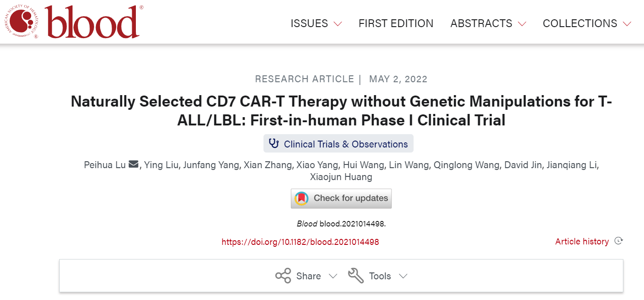Image resolution: width=644 pixels, height=300 pixels.
Task: Open the Issues navigation item
Action: tap(309, 23)
